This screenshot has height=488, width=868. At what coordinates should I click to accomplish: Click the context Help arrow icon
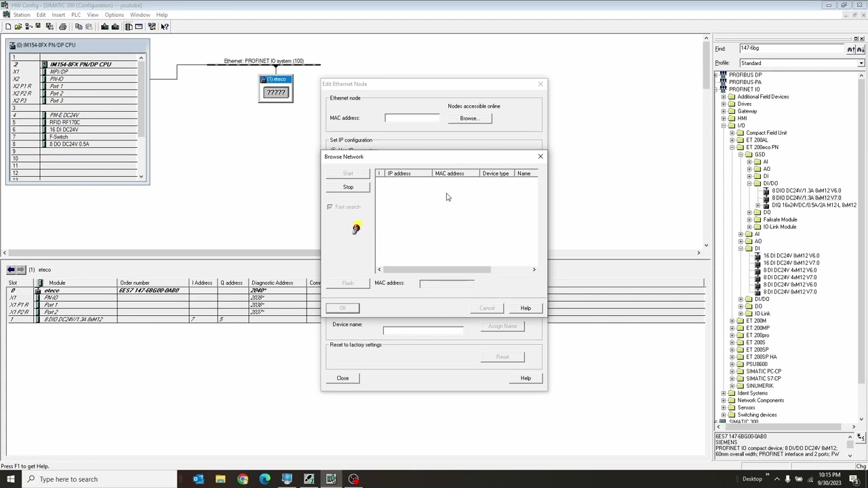[165, 26]
